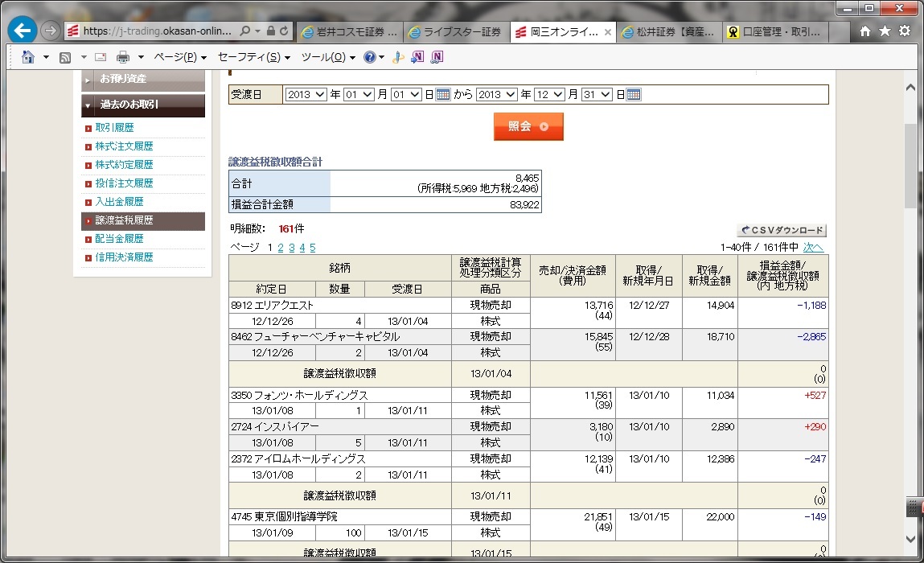Open the セーフティ(S) menu
This screenshot has width=924, height=563.
pyautogui.click(x=249, y=57)
